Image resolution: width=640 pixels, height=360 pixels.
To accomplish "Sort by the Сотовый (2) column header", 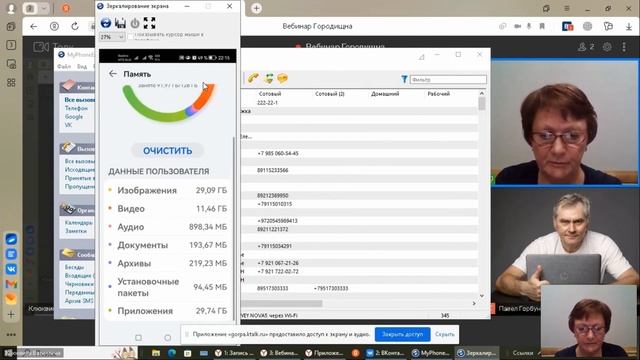I will [330, 93].
